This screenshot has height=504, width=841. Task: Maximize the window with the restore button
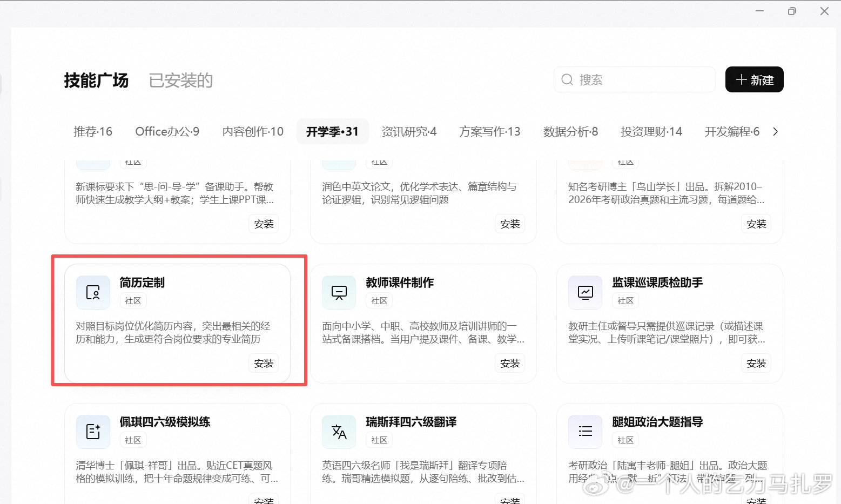[792, 11]
